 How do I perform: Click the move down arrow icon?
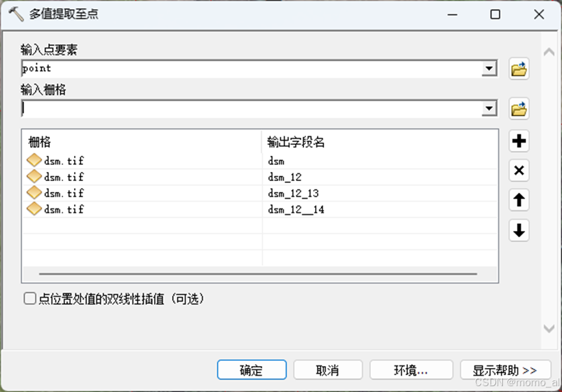[x=518, y=230]
